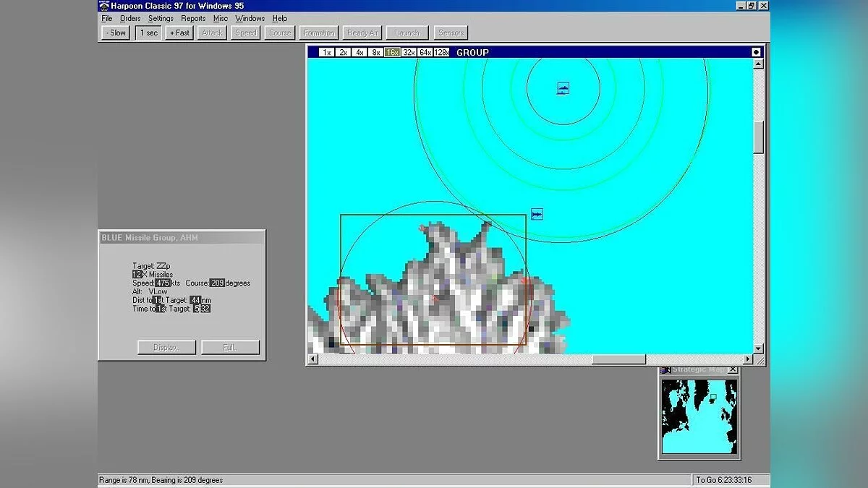Select the blue ship unit near the coast
The image size is (868, 488).
(x=537, y=214)
